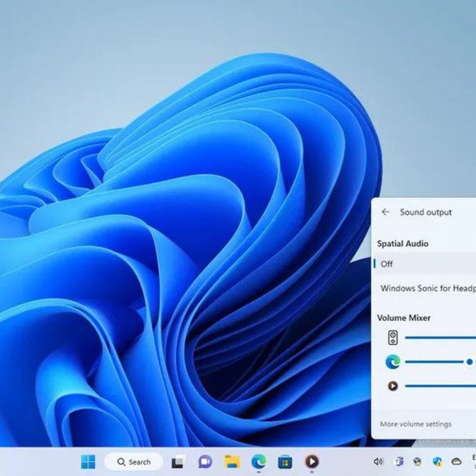
Task: Click the box-shaped tray icon
Action: [417, 461]
